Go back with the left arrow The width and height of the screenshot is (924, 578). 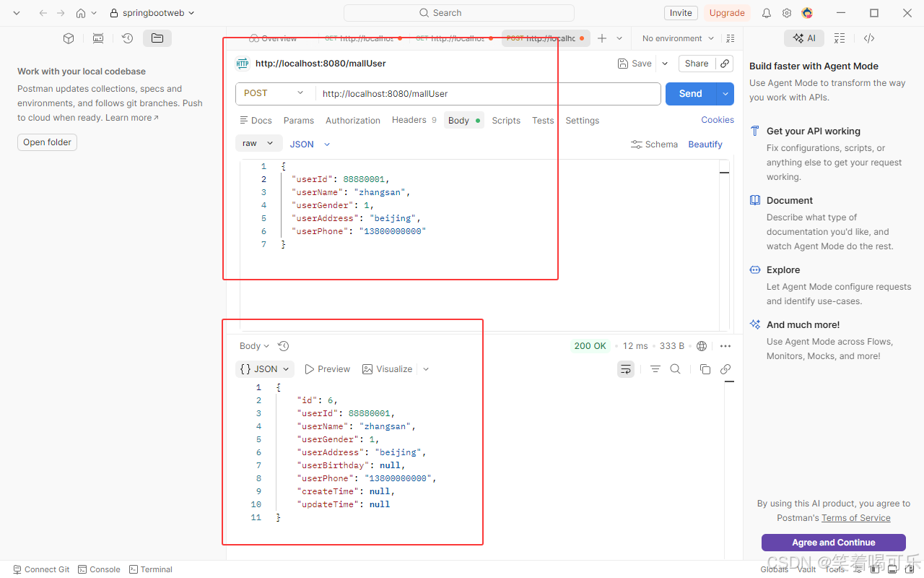43,13
